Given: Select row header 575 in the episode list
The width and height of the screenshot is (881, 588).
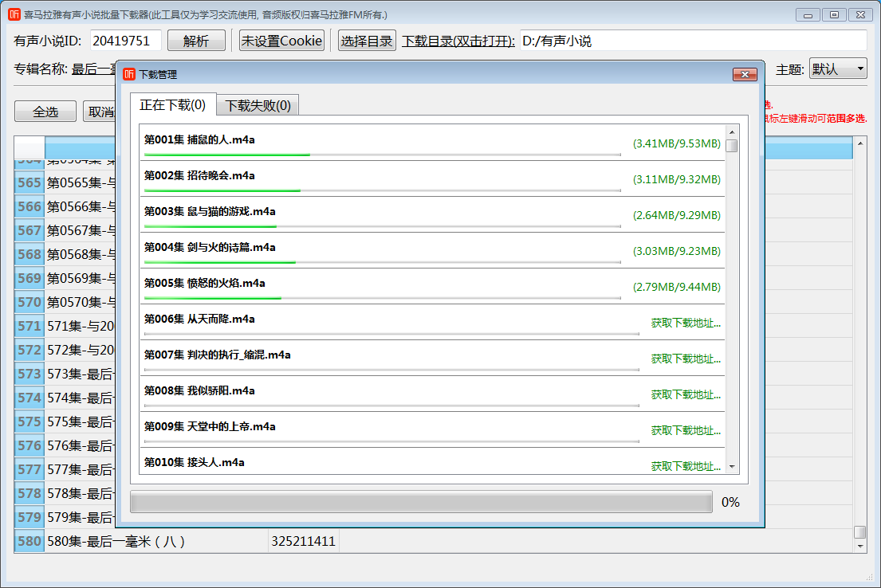Looking at the screenshot, I should coord(29,421).
